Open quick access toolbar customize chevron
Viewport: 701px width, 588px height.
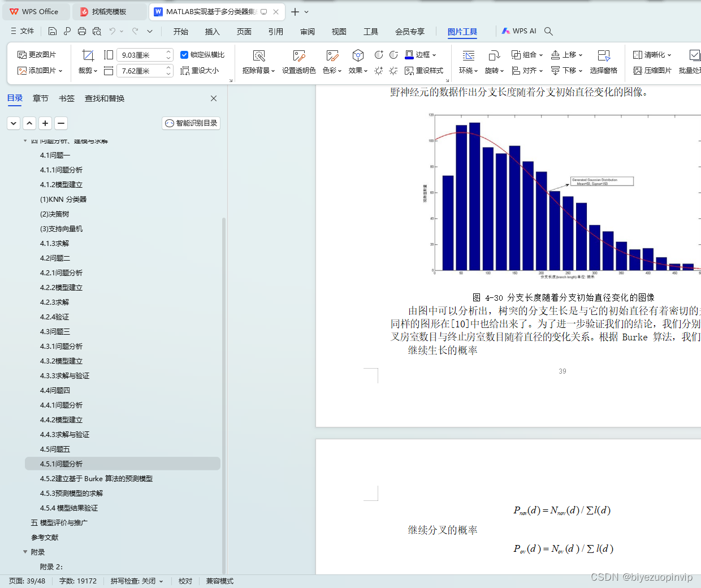pyautogui.click(x=150, y=31)
